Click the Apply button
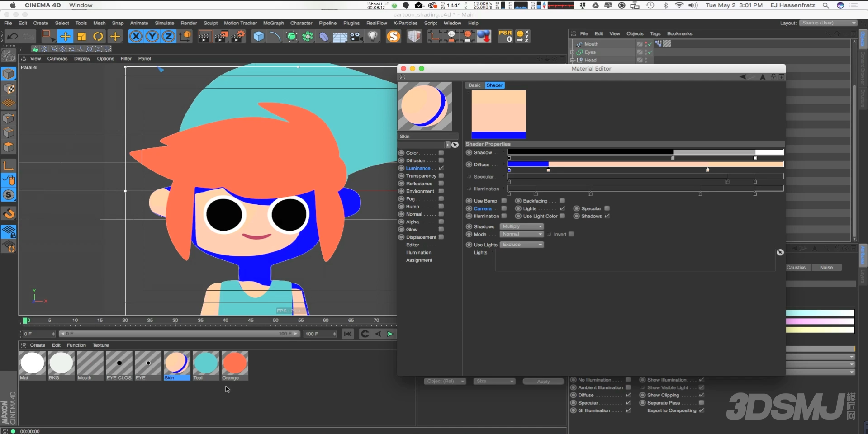Image resolution: width=868 pixels, height=434 pixels. pos(543,382)
